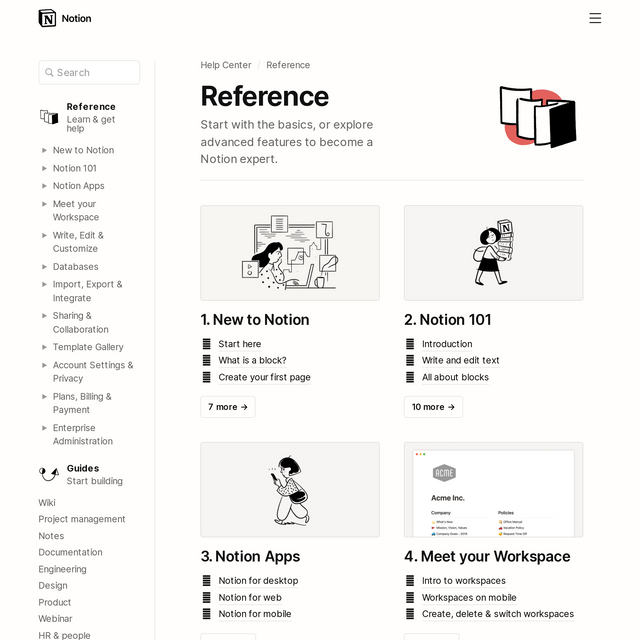This screenshot has width=640, height=640.
Task: Open the Webinar guide link
Action: [55, 619]
